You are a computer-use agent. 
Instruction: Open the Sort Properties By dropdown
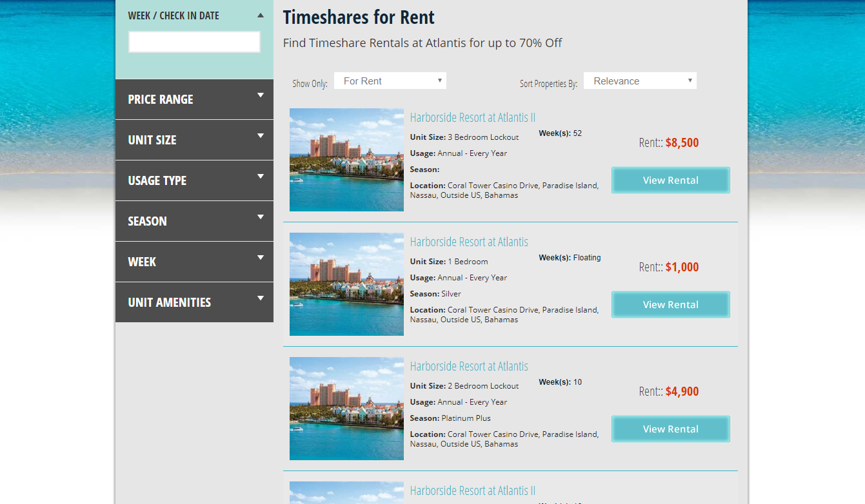tap(640, 81)
